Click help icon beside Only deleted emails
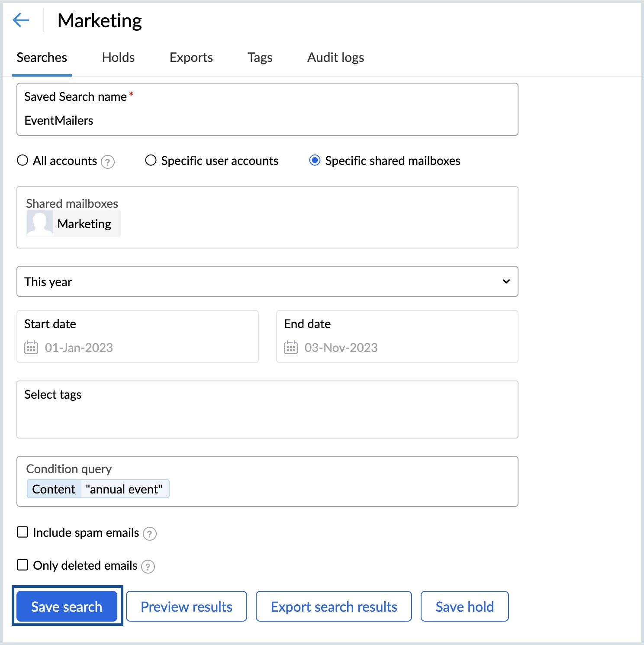 pyautogui.click(x=148, y=567)
